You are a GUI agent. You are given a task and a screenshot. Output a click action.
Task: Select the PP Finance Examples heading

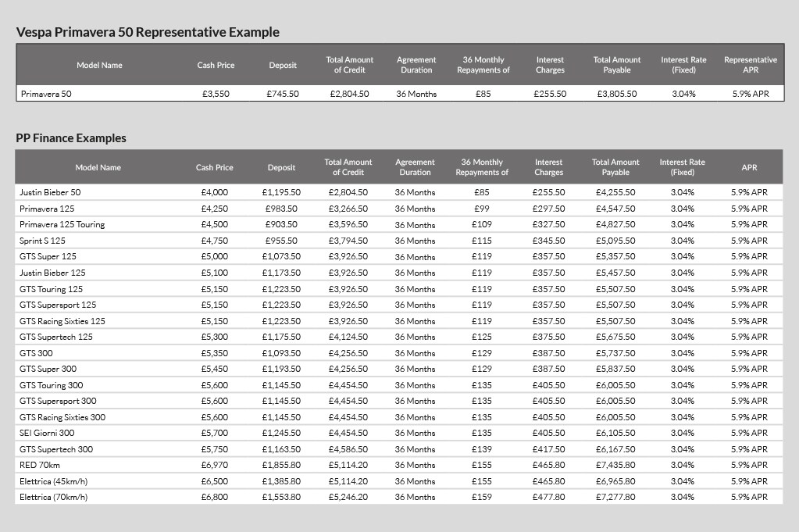pos(71,138)
